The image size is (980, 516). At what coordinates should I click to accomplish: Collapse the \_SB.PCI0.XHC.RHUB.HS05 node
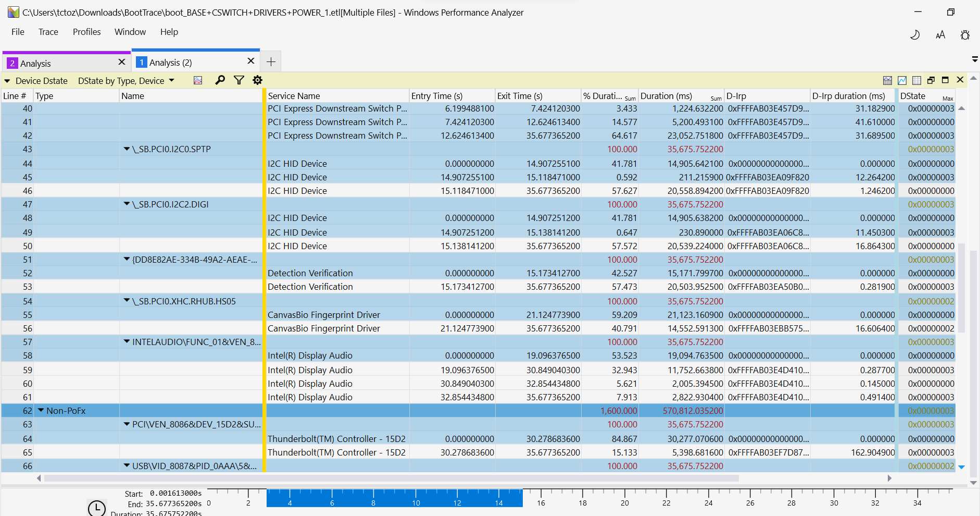(x=127, y=301)
